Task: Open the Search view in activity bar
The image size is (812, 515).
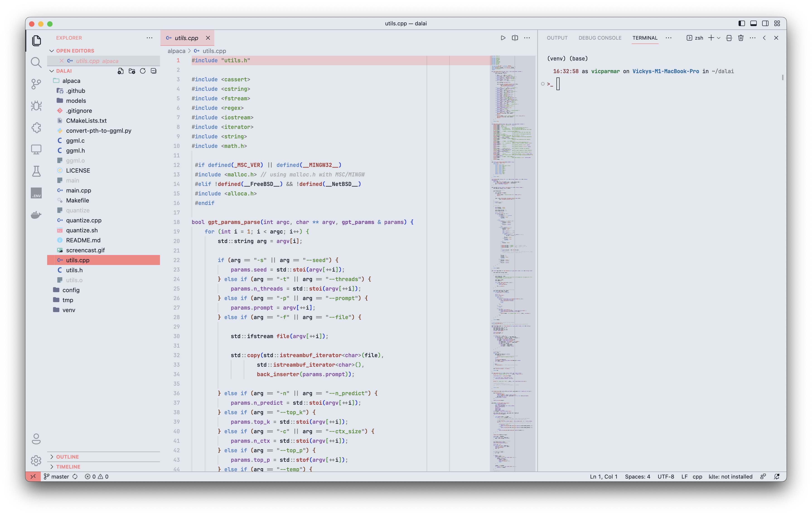Action: pyautogui.click(x=36, y=62)
